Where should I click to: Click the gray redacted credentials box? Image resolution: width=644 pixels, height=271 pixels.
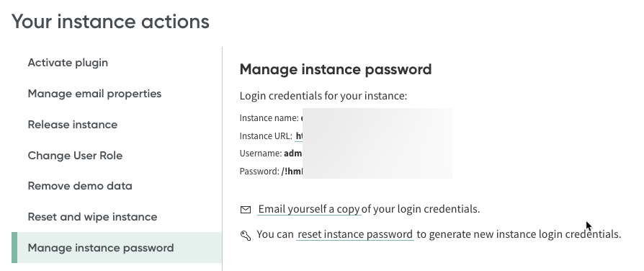point(377,143)
